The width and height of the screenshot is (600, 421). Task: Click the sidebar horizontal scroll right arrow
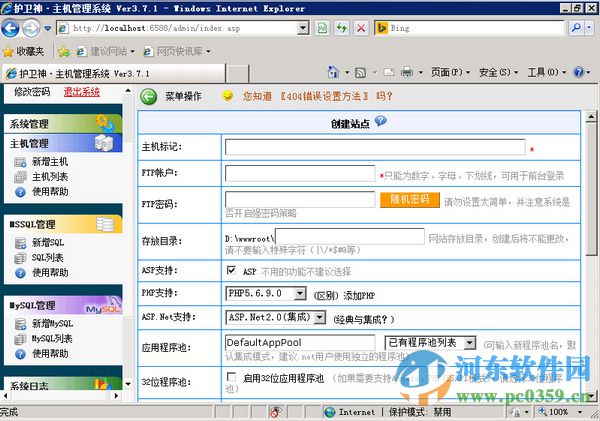pyautogui.click(x=116, y=395)
